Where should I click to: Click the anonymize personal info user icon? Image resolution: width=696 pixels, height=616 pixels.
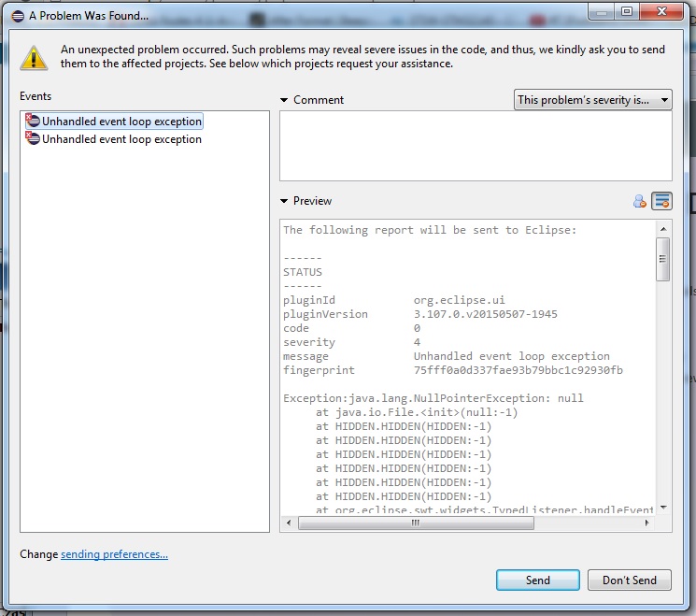(640, 201)
